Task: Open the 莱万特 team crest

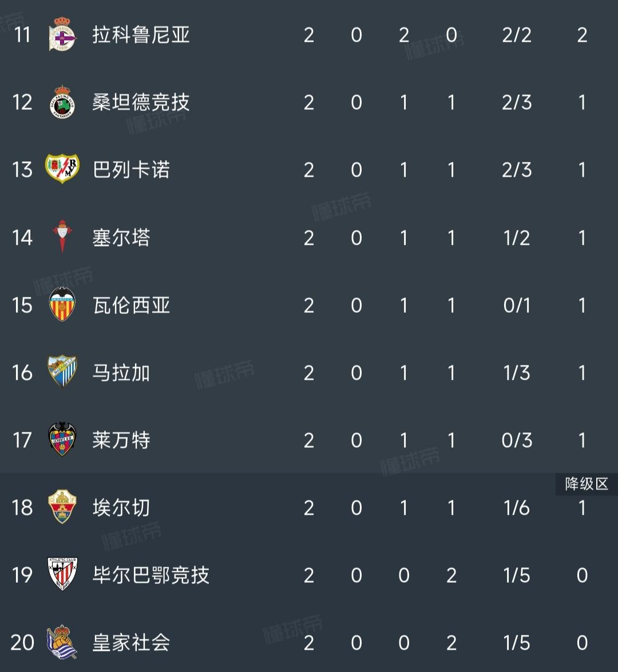Action: point(62,439)
